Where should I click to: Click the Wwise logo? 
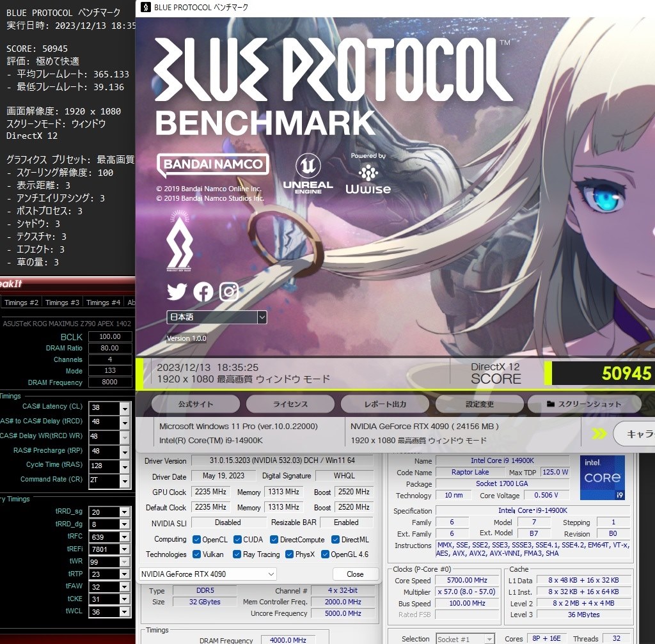tap(368, 179)
